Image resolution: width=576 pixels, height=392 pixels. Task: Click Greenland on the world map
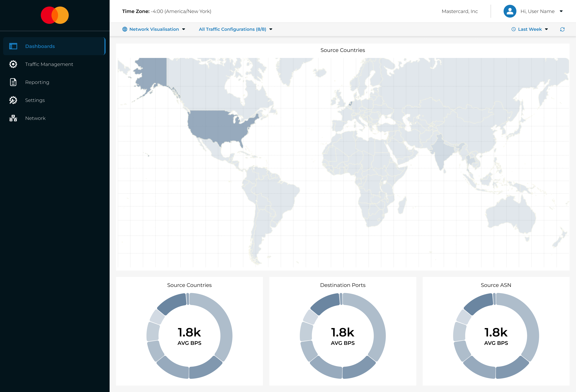click(x=290, y=69)
